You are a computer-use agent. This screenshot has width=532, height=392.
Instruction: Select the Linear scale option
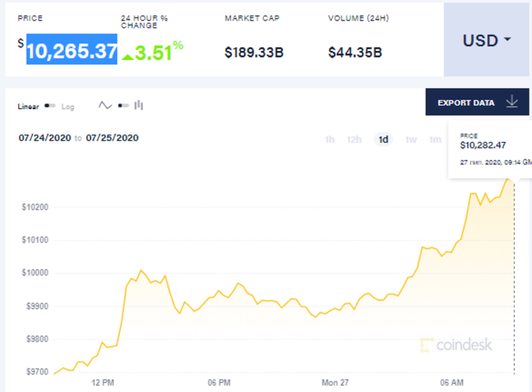[x=28, y=107]
